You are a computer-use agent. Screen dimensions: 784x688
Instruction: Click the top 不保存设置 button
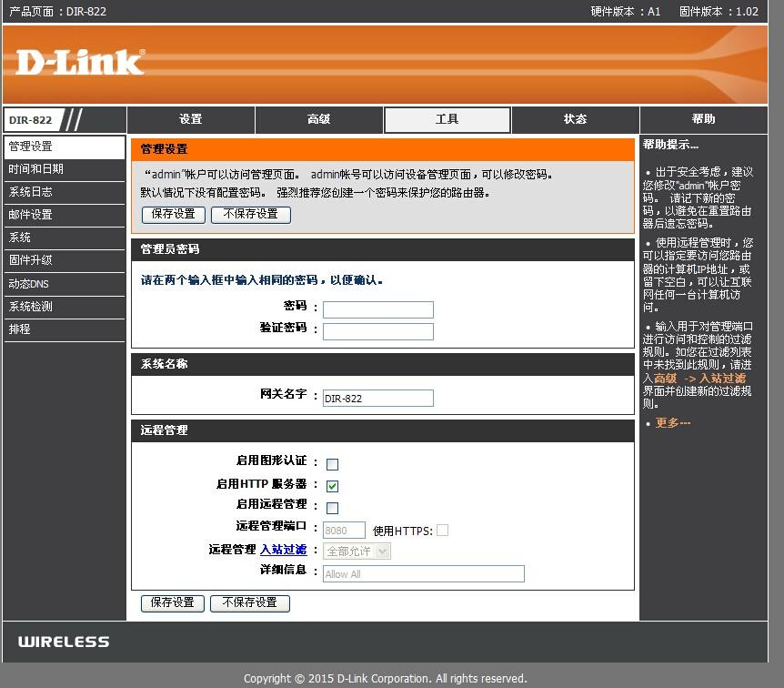click(250, 215)
